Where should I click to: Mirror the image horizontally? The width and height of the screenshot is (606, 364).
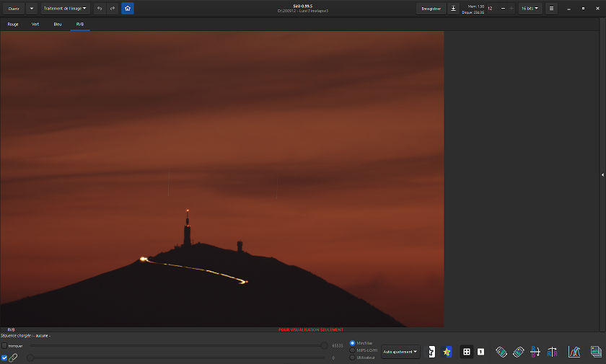pos(553,352)
